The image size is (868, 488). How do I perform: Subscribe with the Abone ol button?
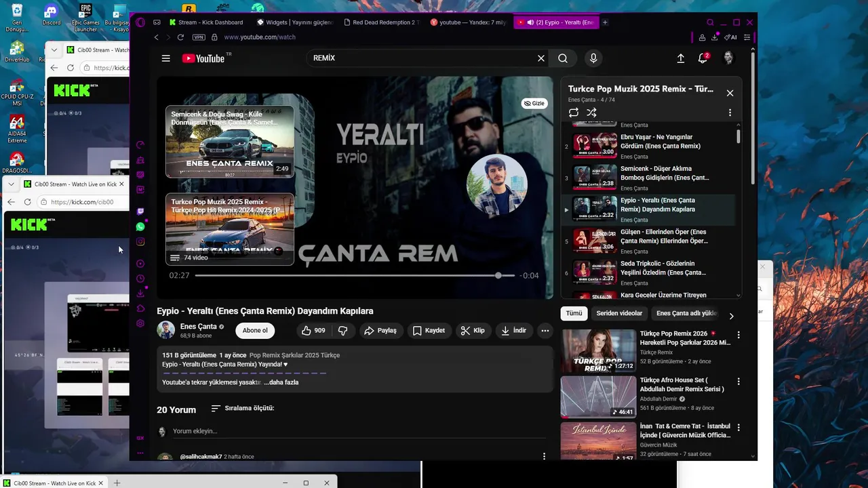(x=255, y=331)
